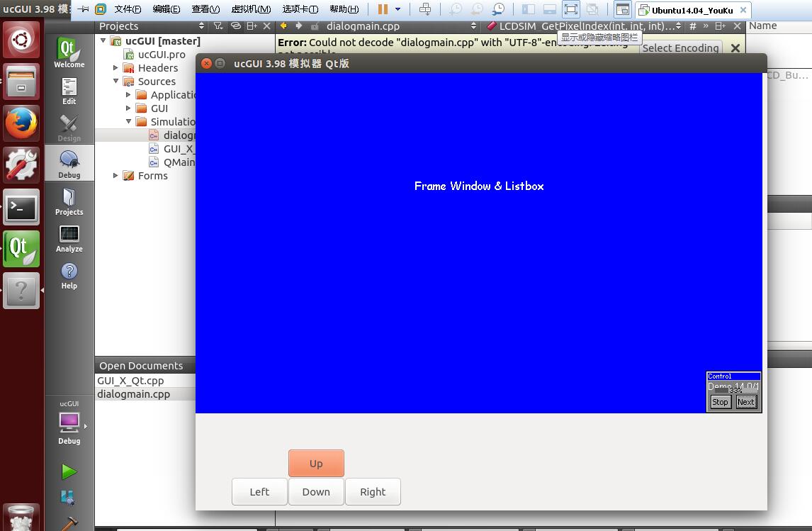Viewport: 812px width, 531px height.
Task: Open the 选项卡(T) menu
Action: click(300, 9)
